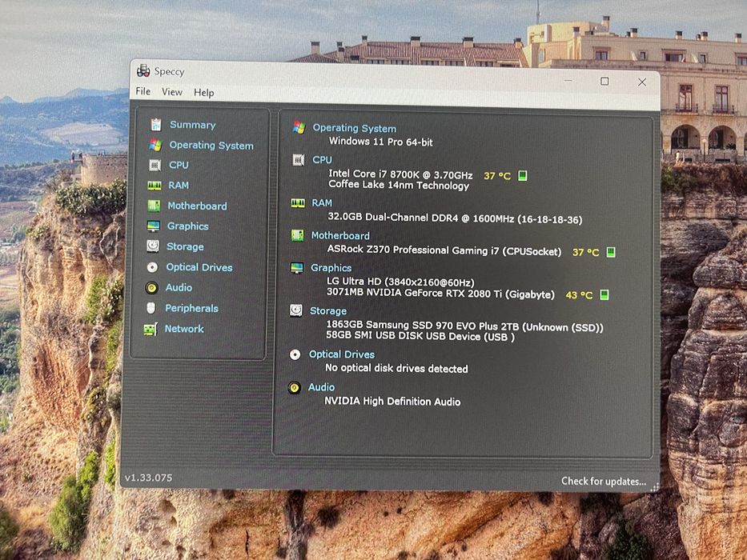Screen dimensions: 747x560
Task: Click the GPU temperature 43 °C value
Action: [x=579, y=295]
